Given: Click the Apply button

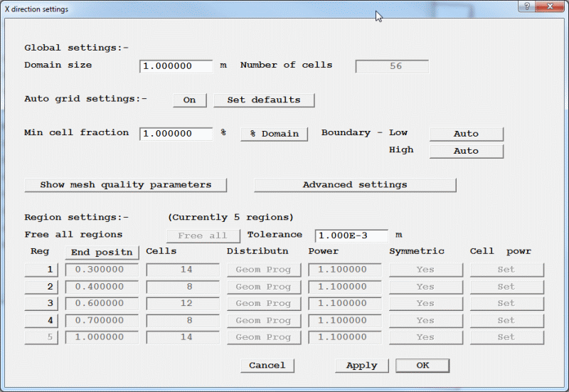Looking at the screenshot, I should [x=361, y=366].
